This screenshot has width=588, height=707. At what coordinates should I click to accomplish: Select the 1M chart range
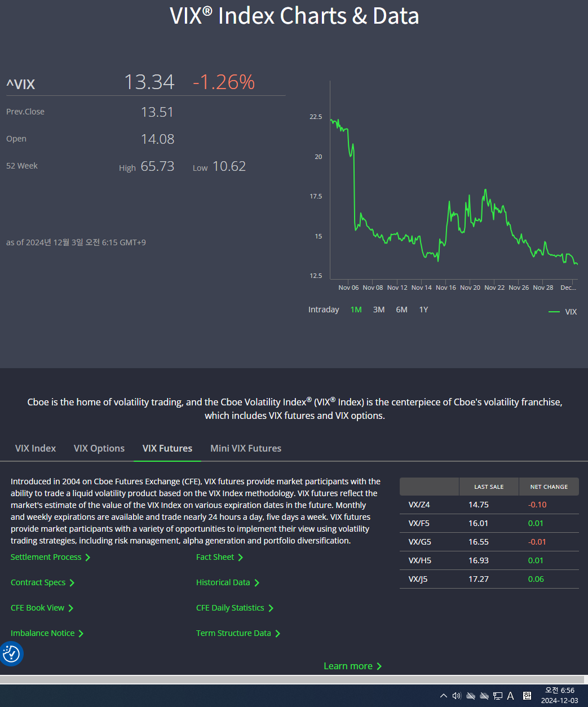(x=356, y=310)
